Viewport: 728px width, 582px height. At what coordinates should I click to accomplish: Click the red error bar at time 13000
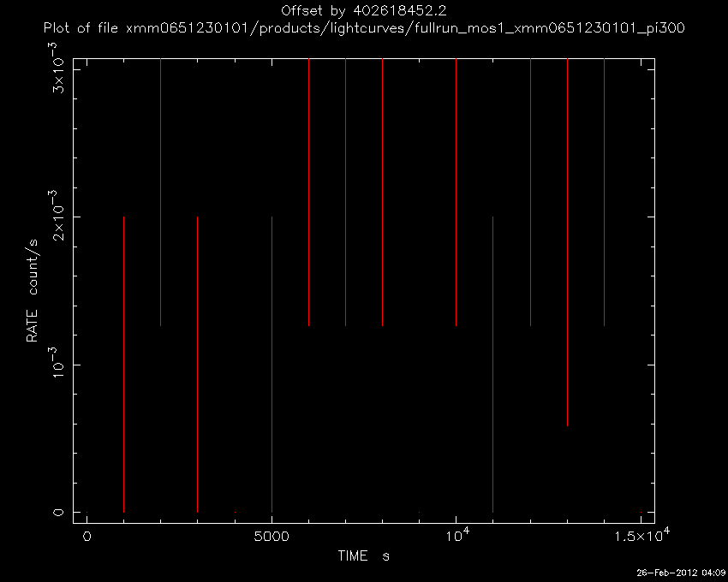[x=567, y=242]
